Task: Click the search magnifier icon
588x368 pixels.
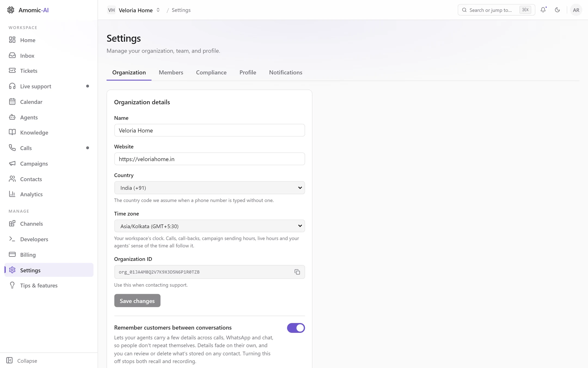Action: click(464, 10)
